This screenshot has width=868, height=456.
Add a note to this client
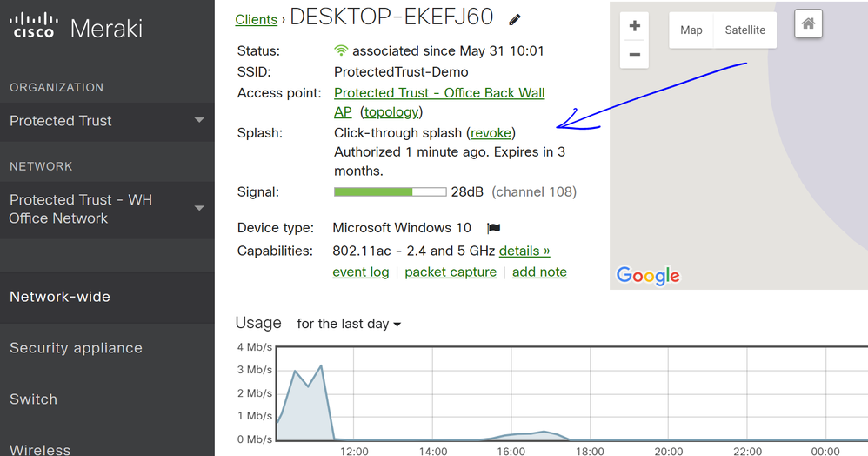coord(539,272)
